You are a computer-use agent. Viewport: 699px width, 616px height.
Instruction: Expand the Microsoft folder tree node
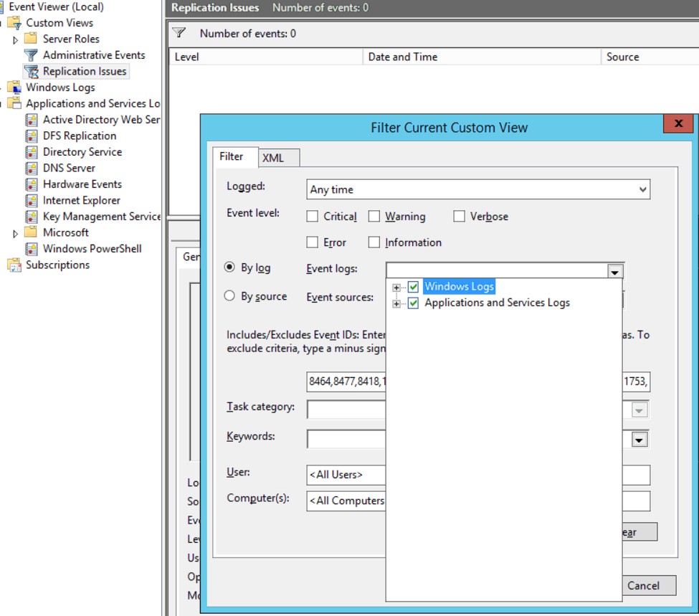pyautogui.click(x=15, y=234)
